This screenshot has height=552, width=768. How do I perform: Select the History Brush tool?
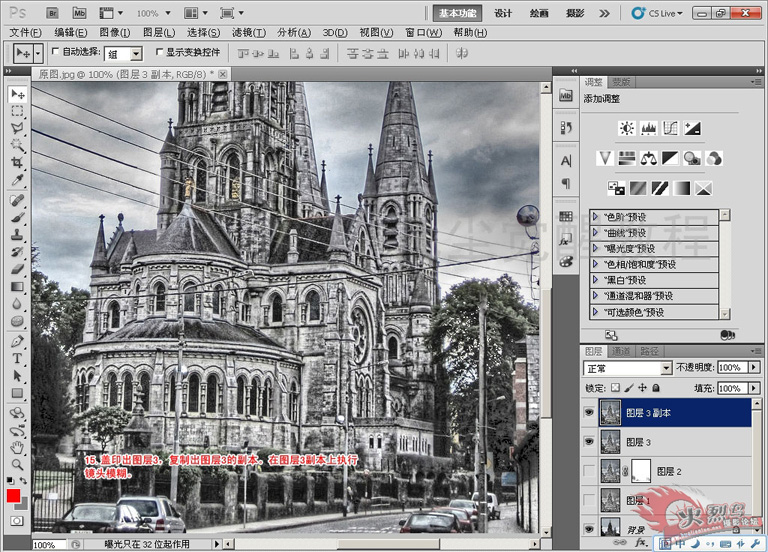tap(18, 252)
